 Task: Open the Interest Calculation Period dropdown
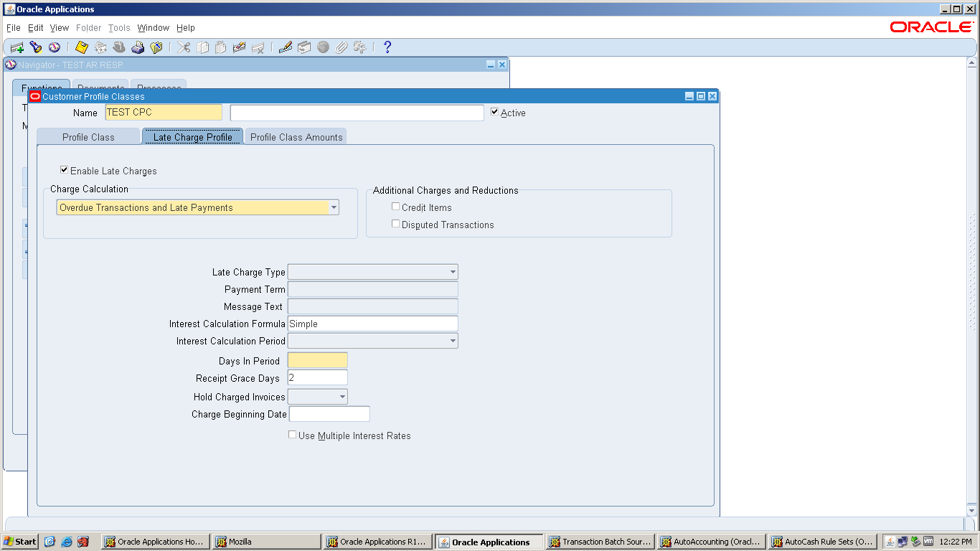453,342
